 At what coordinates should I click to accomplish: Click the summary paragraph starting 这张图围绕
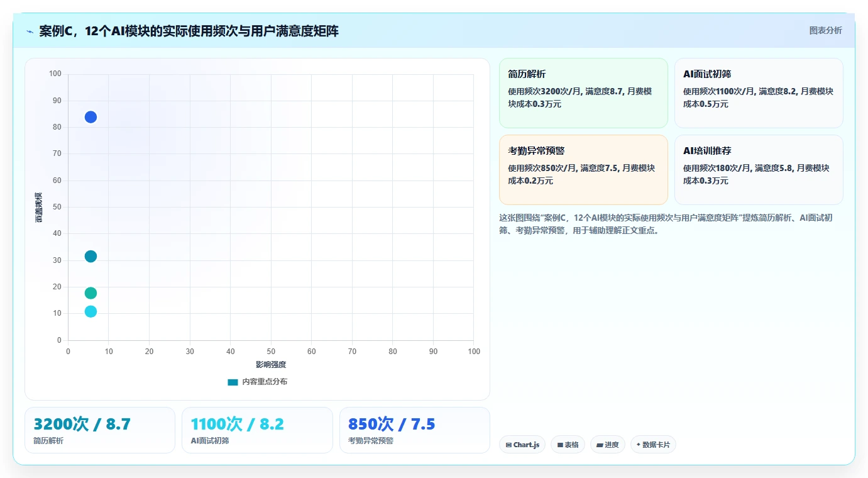click(x=666, y=224)
